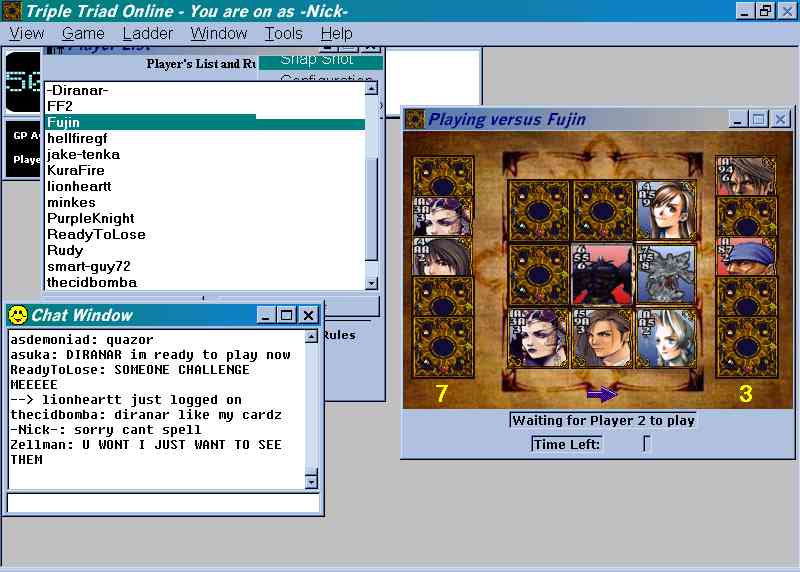Click the Triple Triad Online title bar icon
This screenshot has width=800, height=572.
(12, 11)
